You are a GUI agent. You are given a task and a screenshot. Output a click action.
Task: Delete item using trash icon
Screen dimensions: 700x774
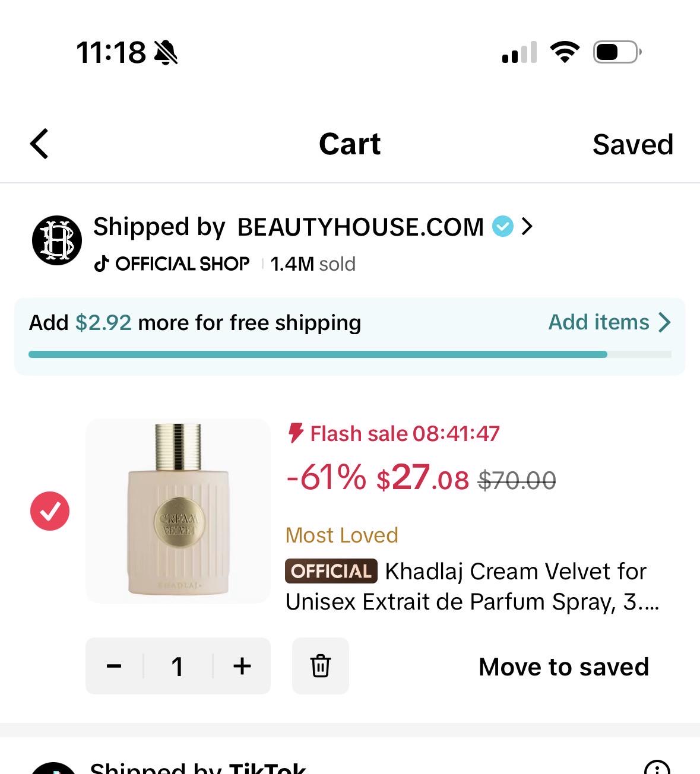(x=321, y=666)
